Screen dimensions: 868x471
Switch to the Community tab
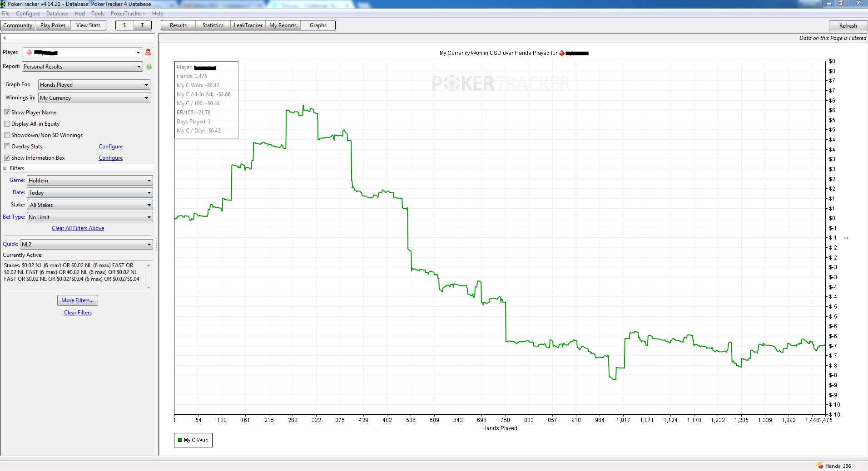[18, 25]
